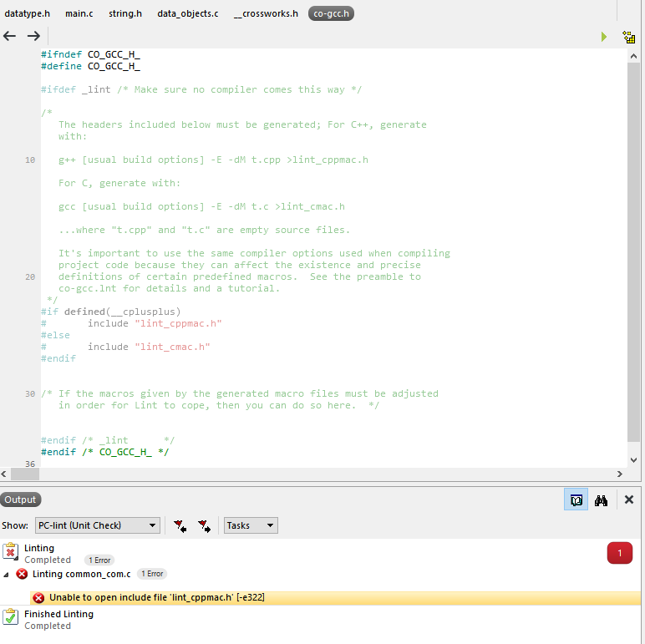Image resolution: width=645 pixels, height=644 pixels.
Task: Open the data_objects.c tab
Action: (x=188, y=13)
